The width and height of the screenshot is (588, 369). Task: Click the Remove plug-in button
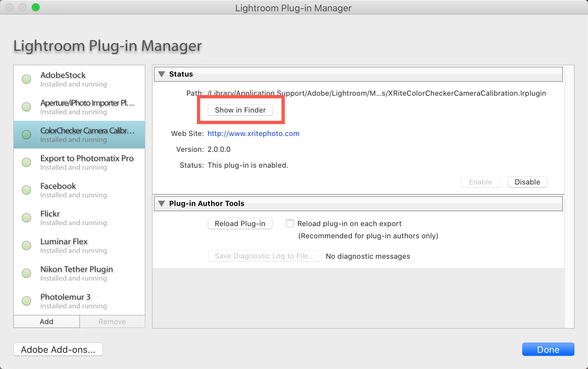(112, 321)
